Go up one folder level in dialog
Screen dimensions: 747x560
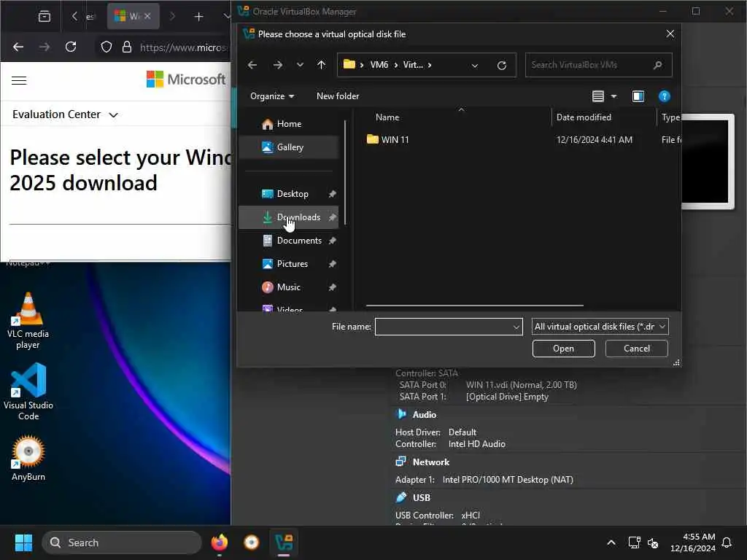(322, 65)
